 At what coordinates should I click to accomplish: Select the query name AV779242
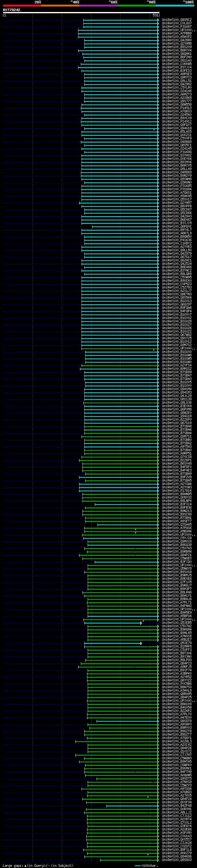point(11,10)
